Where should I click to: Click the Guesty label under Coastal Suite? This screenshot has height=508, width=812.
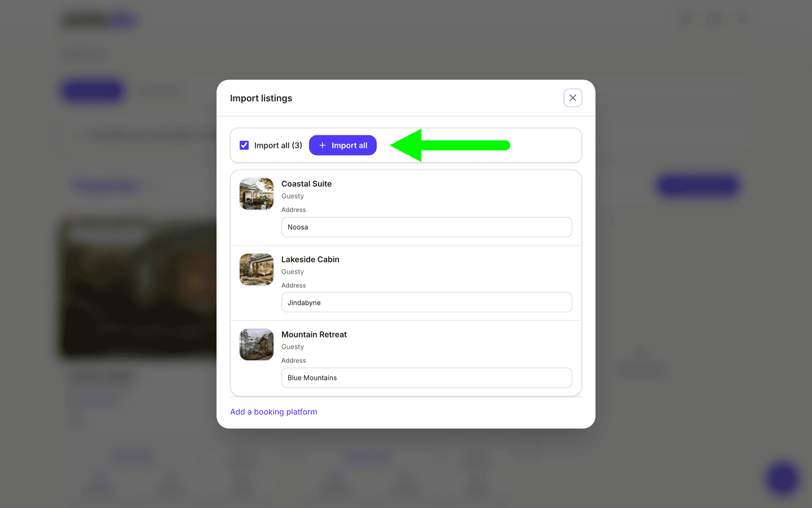point(293,196)
